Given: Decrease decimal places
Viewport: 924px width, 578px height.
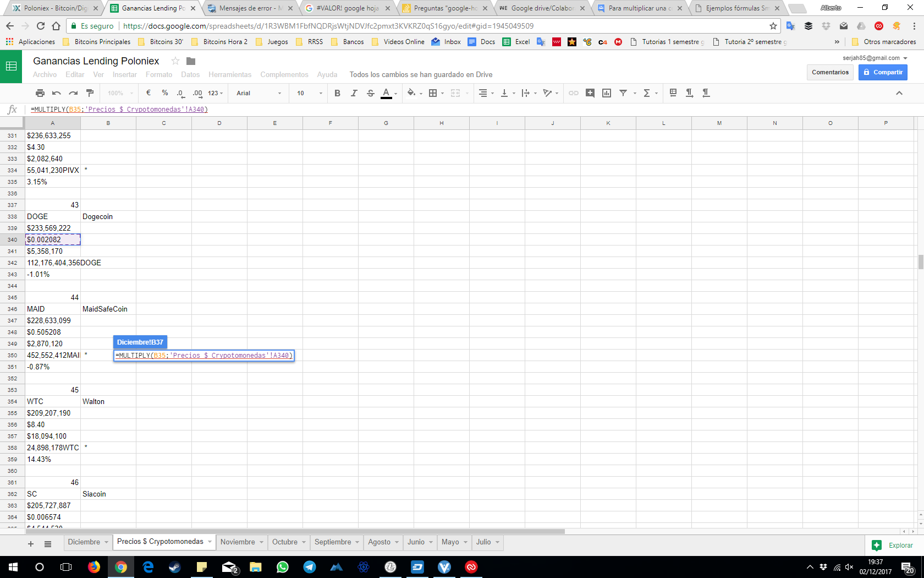Looking at the screenshot, I should (x=181, y=93).
